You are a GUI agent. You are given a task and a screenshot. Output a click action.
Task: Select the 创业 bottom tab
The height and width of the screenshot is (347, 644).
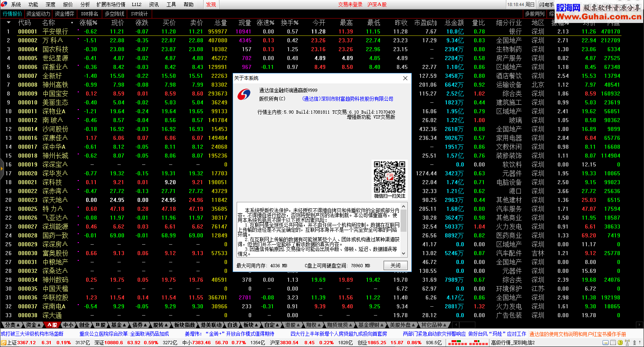coord(84,325)
